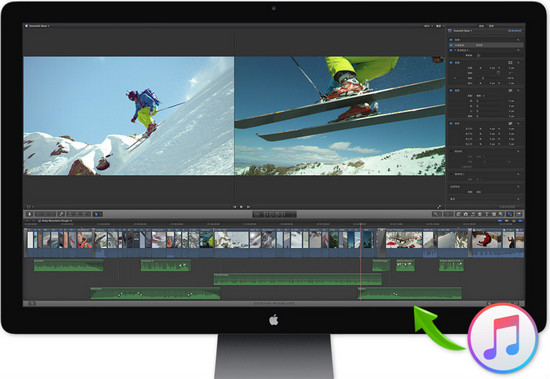Select the bottom-left green music clip
This screenshot has height=379, width=550.
click(155, 293)
